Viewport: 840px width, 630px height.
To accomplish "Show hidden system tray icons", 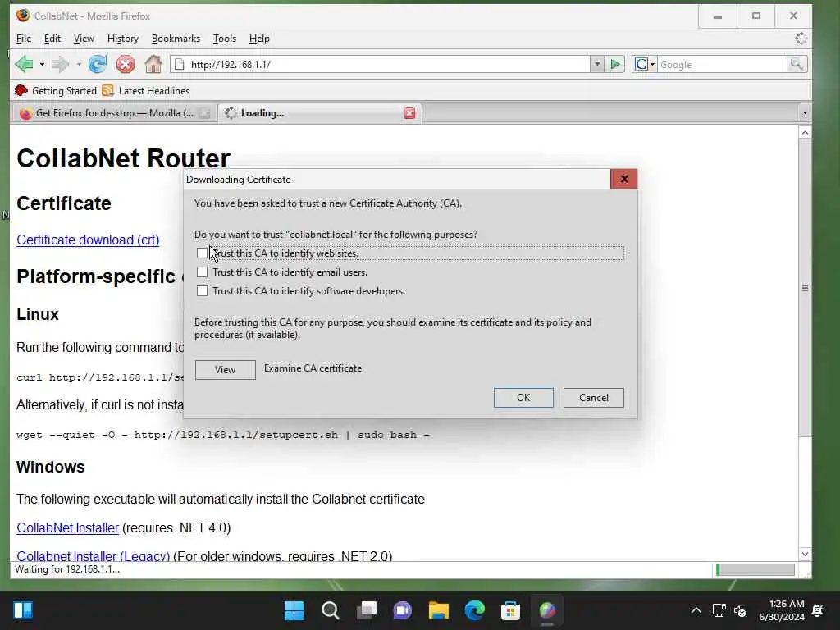I will click(696, 610).
